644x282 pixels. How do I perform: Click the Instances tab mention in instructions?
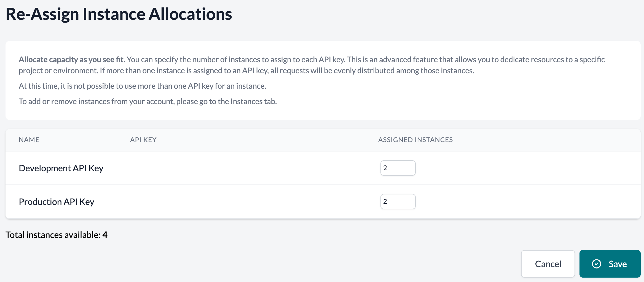pyautogui.click(x=248, y=101)
